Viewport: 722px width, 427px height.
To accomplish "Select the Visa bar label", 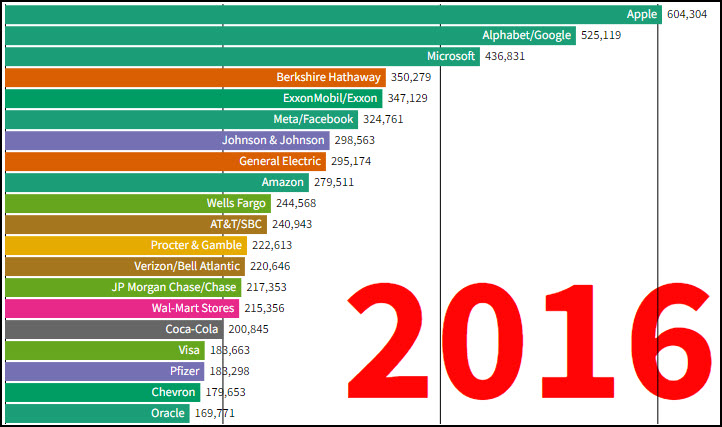I will pos(189,351).
